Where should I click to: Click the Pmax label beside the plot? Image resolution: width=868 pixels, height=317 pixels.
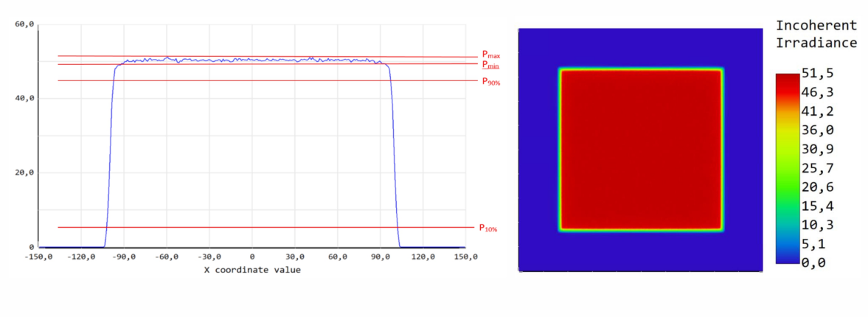[490, 55]
